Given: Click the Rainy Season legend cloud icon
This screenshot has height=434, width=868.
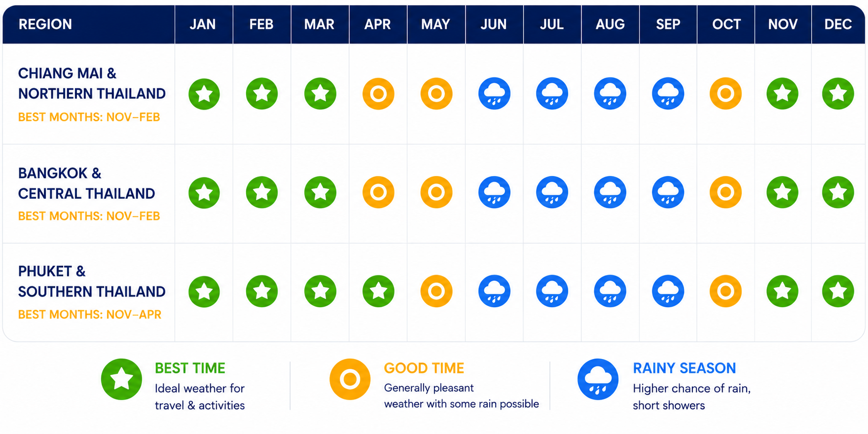Looking at the screenshot, I should [x=598, y=379].
